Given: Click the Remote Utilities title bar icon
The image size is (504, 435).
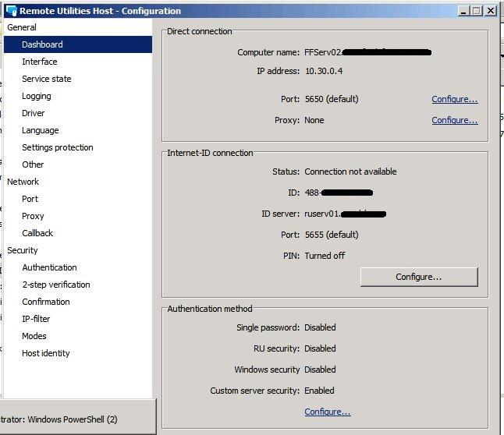Looking at the screenshot, I should (11, 11).
